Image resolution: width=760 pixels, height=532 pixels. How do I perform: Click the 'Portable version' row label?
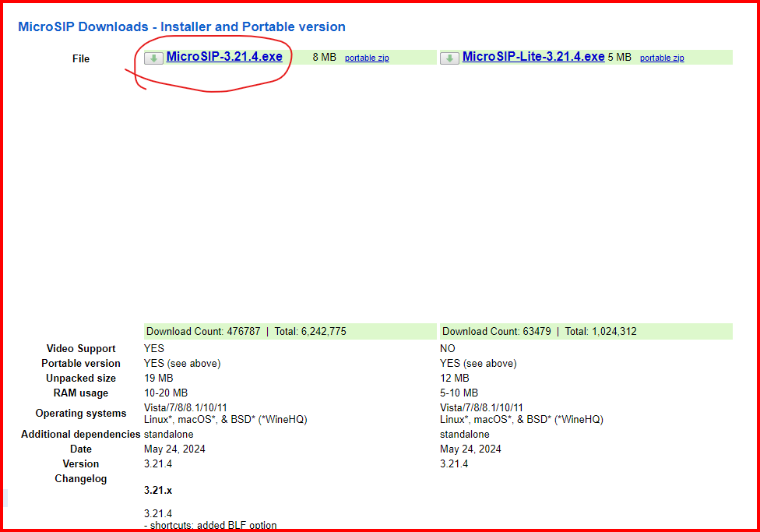81,363
